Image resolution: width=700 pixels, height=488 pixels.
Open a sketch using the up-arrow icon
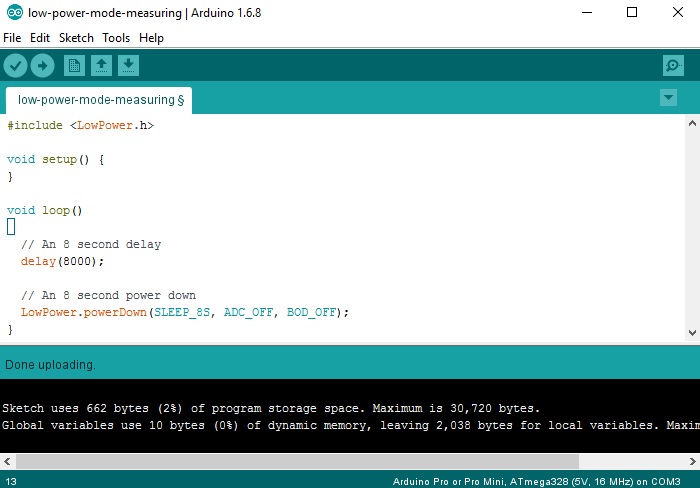pos(101,66)
